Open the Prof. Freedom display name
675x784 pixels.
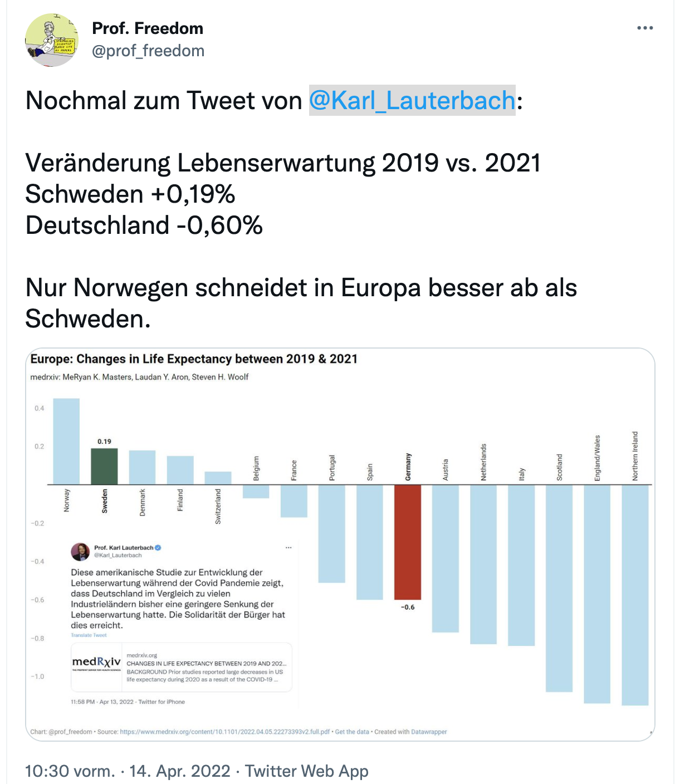point(148,28)
